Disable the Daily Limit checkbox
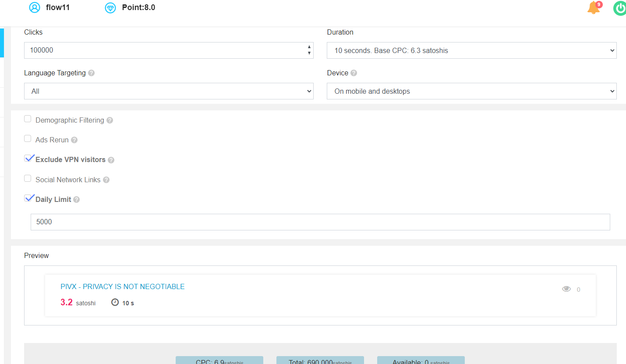Viewport: 626px width, 364px height. (x=28, y=198)
